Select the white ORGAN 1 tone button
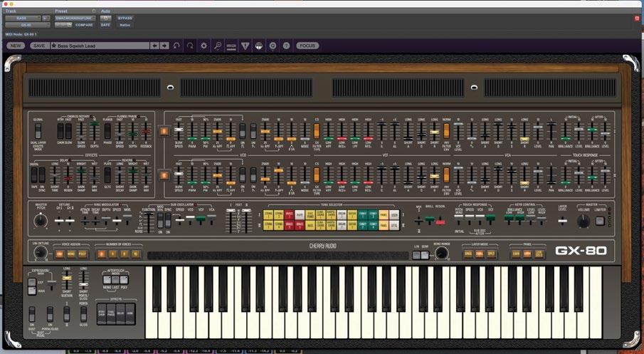 [342, 214]
